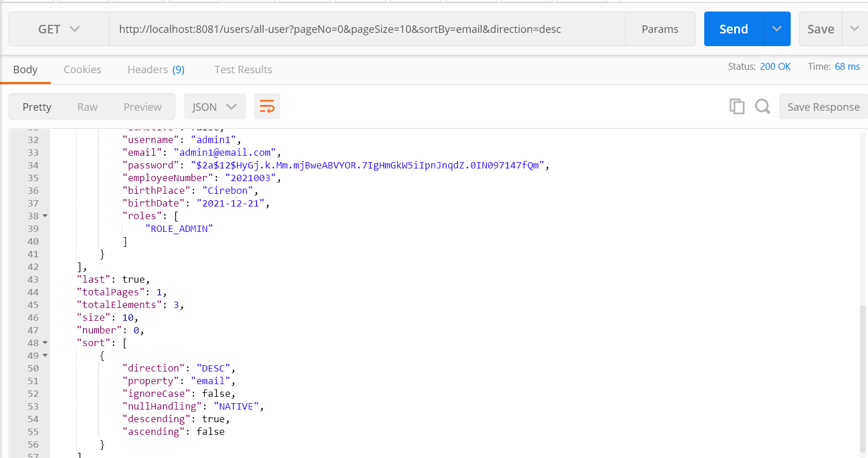Open the JSON response format dropdown
This screenshot has width=868, height=458.
[x=215, y=106]
